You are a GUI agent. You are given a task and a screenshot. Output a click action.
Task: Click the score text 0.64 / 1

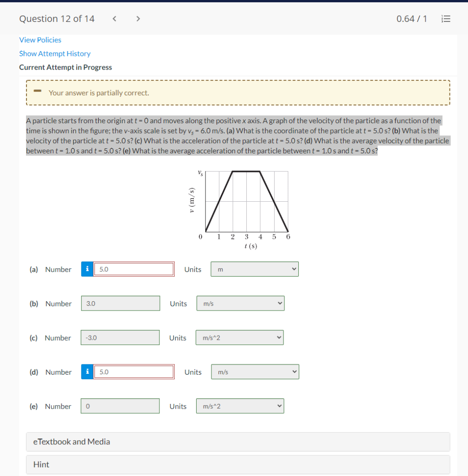(412, 19)
